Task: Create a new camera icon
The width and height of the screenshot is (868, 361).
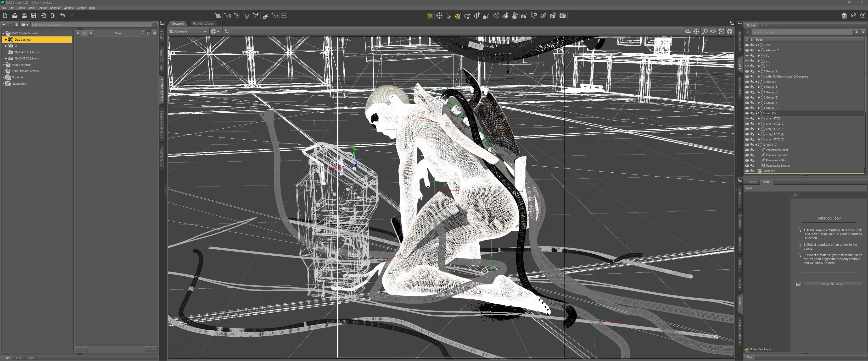Action: 218,15
